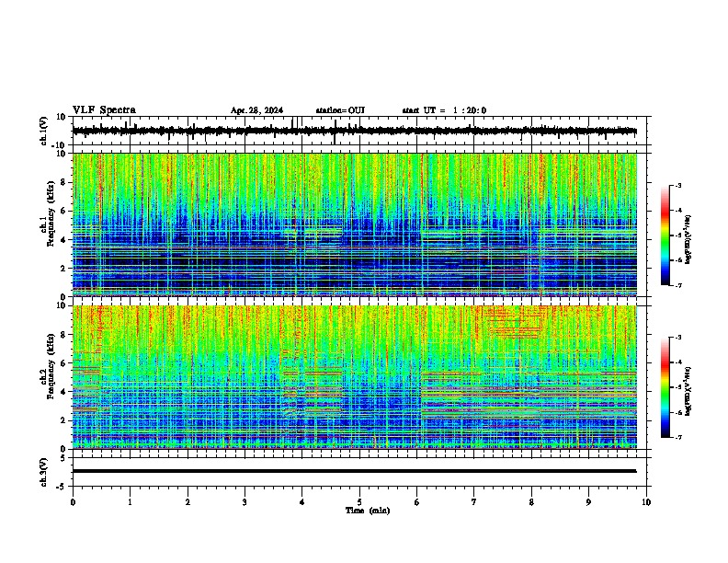This screenshot has height=563, width=728.
Task: Click the "VLF Spectra" title text
Action: [104, 110]
